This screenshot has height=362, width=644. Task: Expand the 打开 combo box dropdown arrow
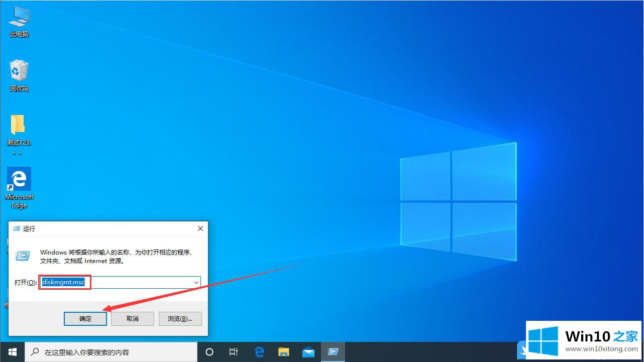pos(196,283)
